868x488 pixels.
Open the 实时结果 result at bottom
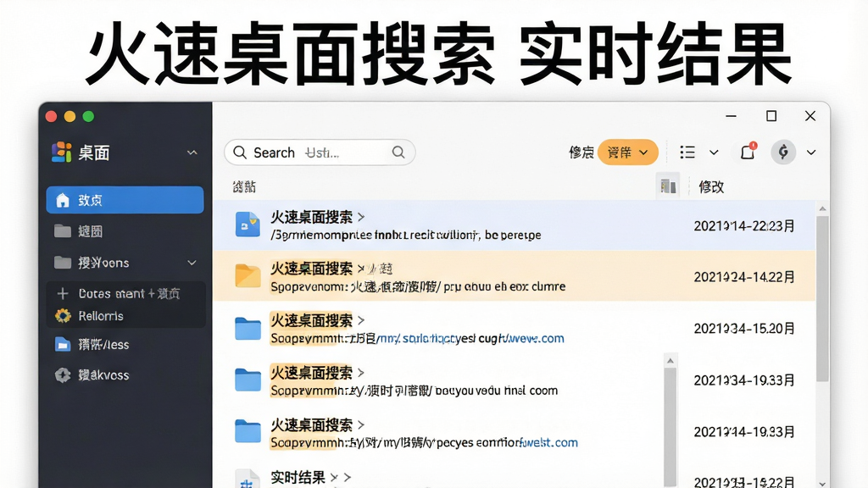tap(298, 477)
